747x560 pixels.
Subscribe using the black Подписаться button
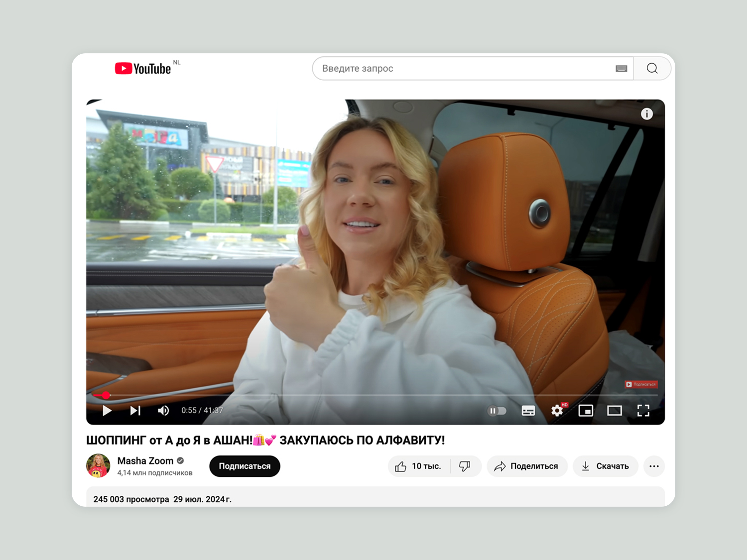[245, 466]
